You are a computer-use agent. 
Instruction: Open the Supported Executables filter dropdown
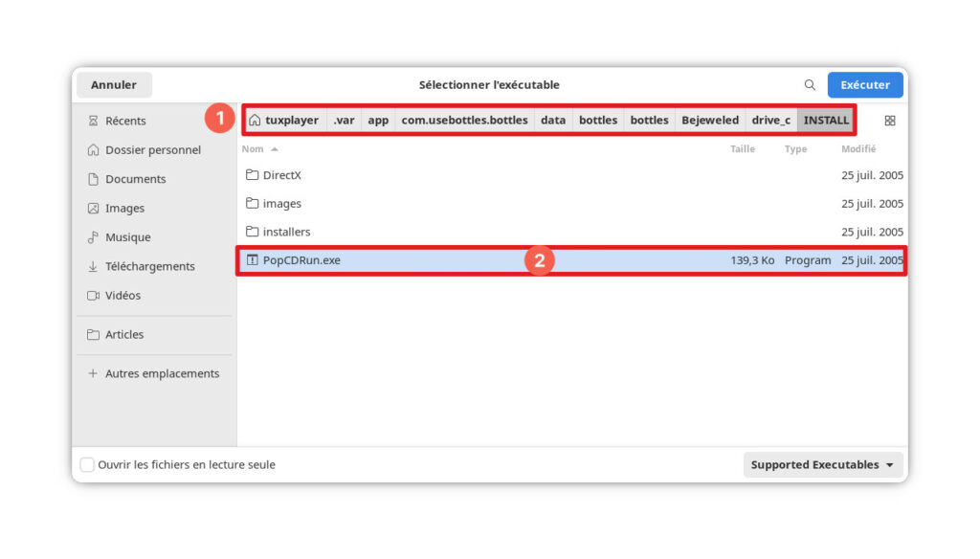822,465
